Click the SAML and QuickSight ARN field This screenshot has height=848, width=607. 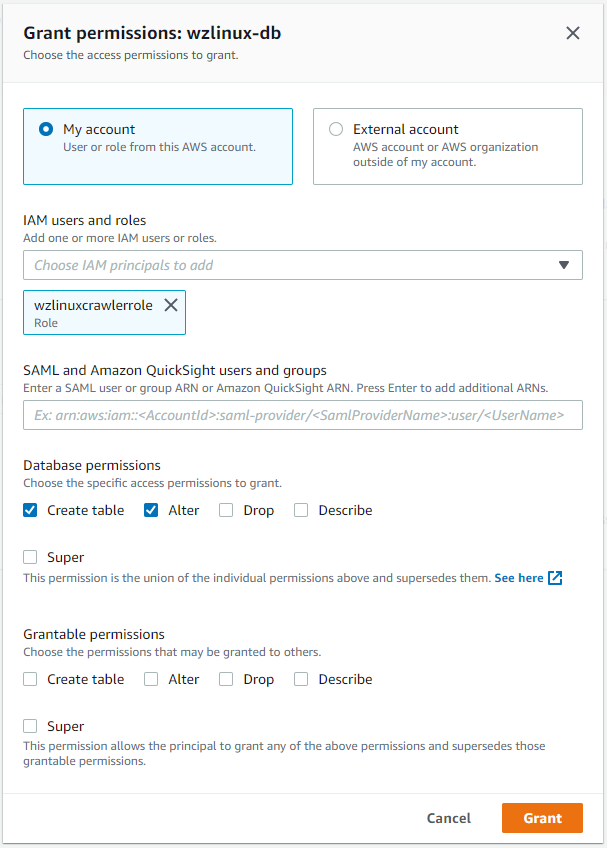click(302, 415)
